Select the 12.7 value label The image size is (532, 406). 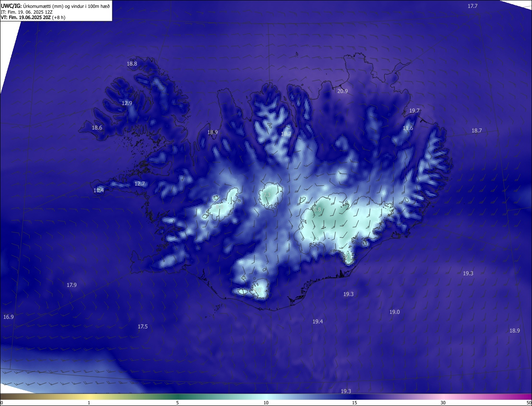pos(140,183)
